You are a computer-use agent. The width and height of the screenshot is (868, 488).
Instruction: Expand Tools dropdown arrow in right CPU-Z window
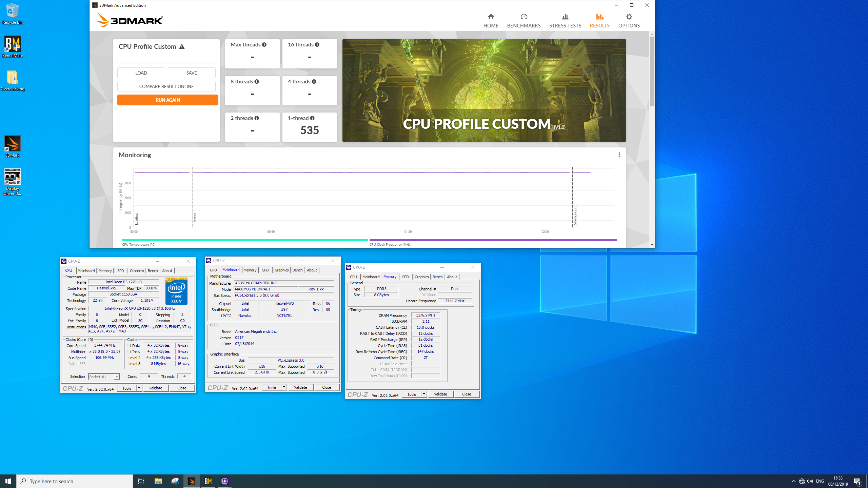pyautogui.click(x=424, y=394)
